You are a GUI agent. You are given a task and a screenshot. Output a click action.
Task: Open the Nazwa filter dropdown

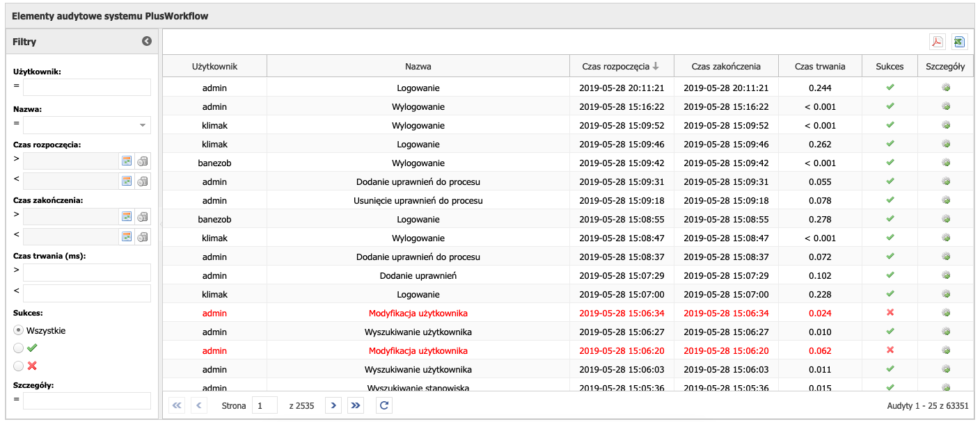pos(143,125)
